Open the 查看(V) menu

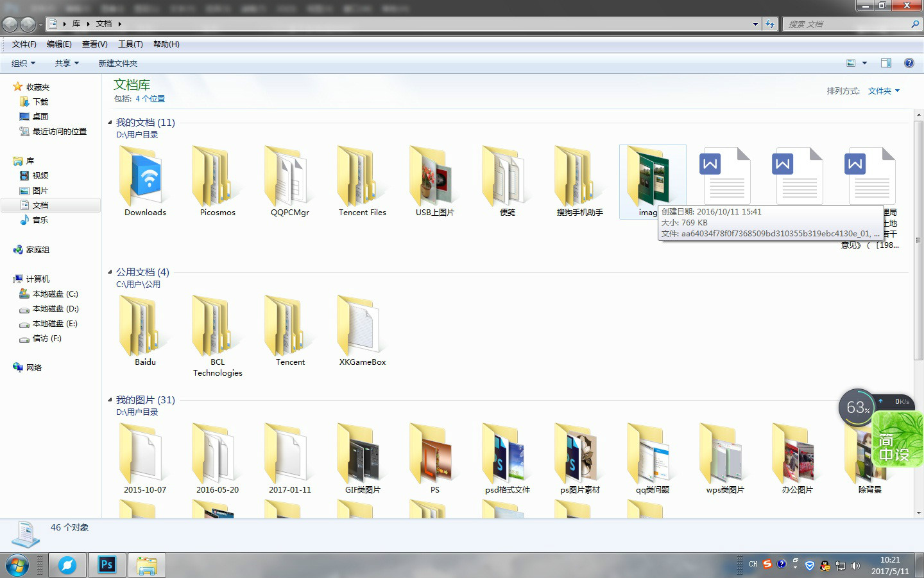(94, 44)
